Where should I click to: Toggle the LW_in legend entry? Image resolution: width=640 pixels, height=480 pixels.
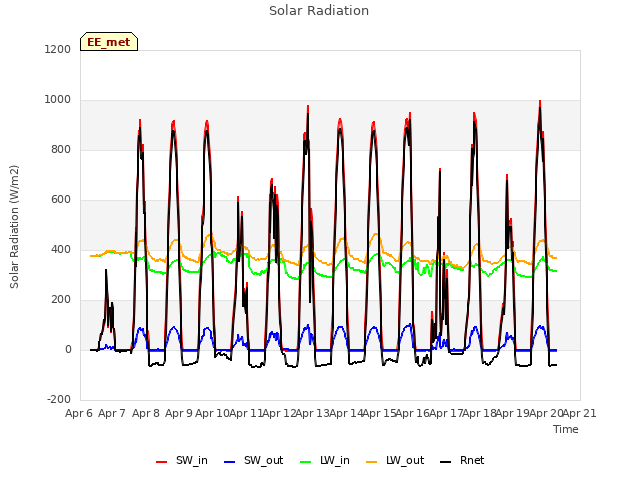tap(325, 461)
